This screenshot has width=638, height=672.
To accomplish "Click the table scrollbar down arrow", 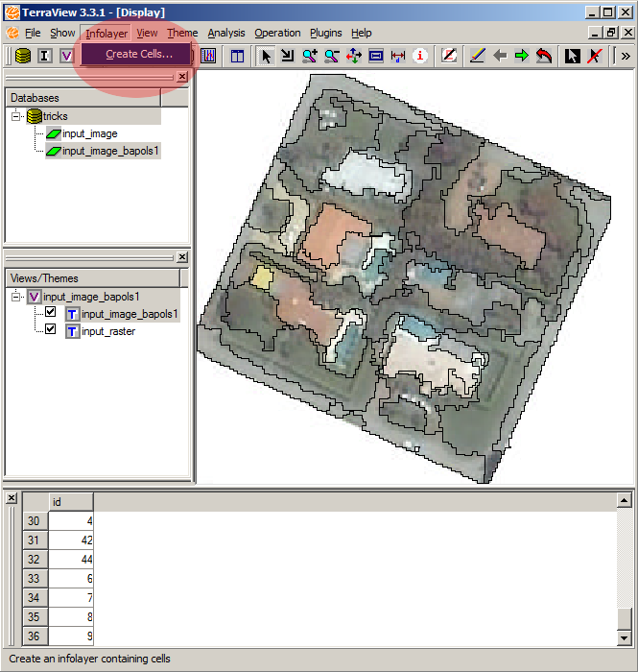I will pos(625,637).
